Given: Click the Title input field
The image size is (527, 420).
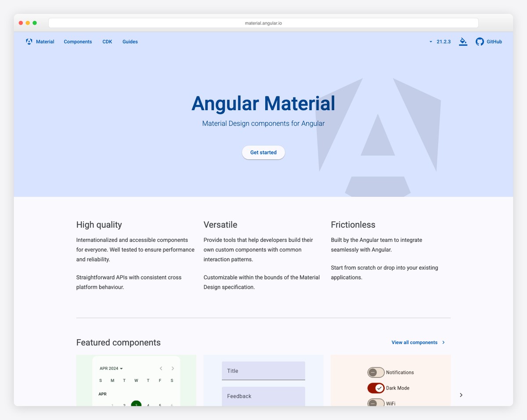Looking at the screenshot, I should pos(263,371).
